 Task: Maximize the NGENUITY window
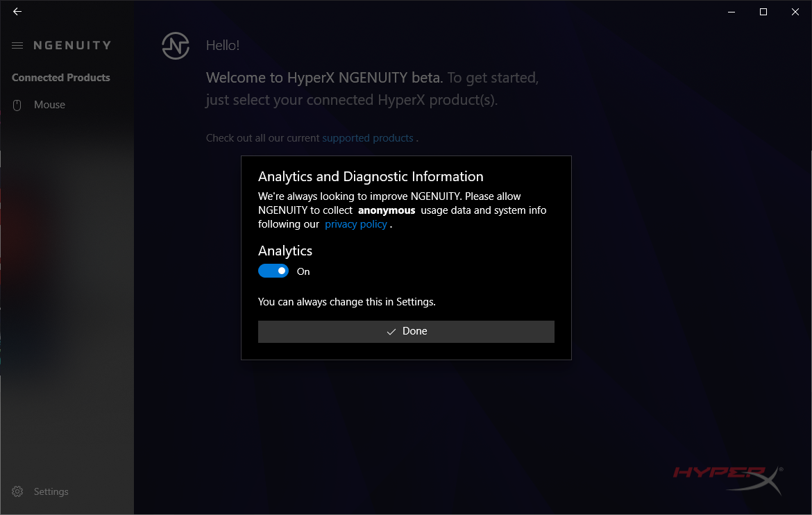763,12
